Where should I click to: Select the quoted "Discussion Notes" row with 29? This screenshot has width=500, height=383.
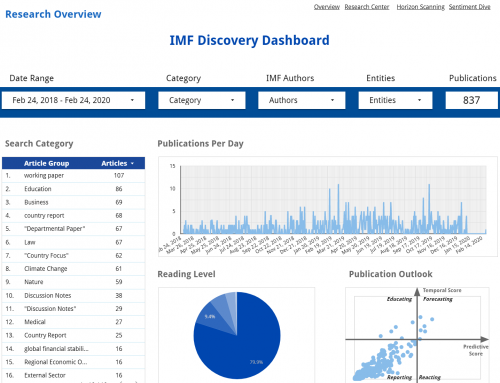click(x=73, y=309)
